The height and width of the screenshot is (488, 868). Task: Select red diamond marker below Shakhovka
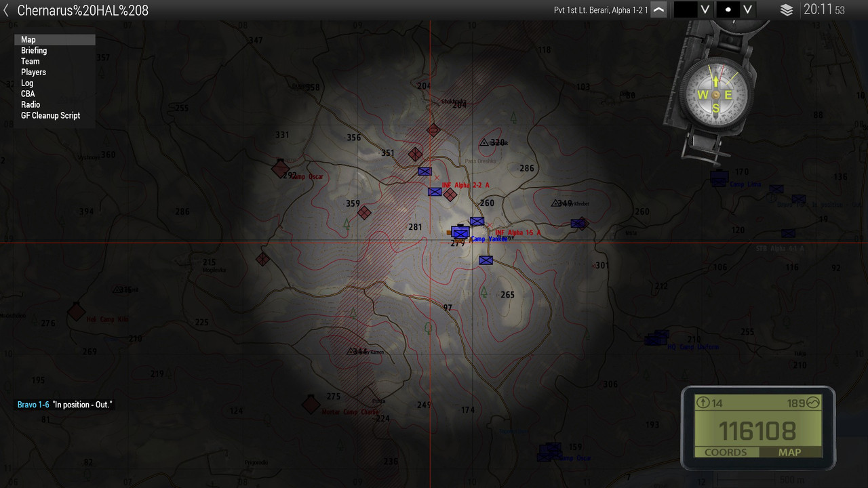(x=433, y=129)
